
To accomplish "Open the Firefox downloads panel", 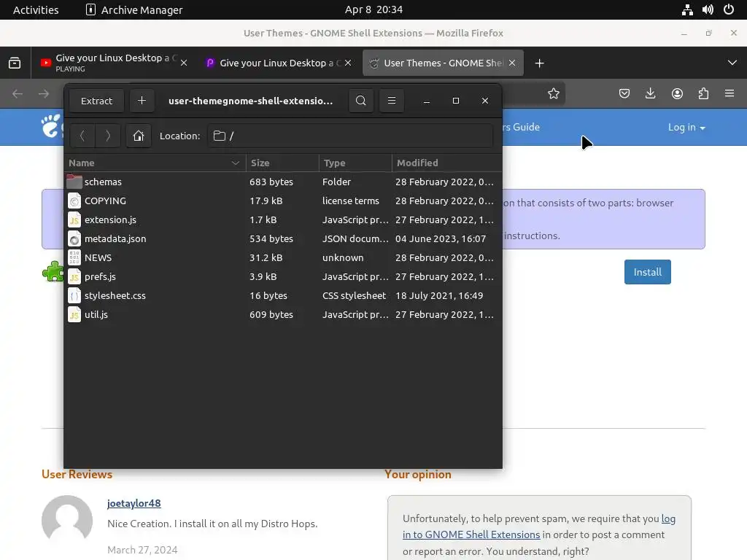I will [650, 93].
